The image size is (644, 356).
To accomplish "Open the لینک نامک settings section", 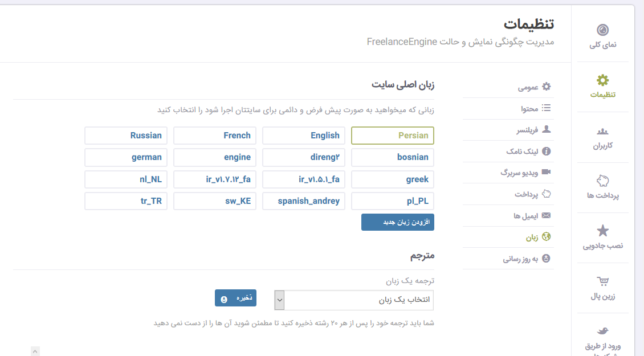I will click(x=508, y=152).
